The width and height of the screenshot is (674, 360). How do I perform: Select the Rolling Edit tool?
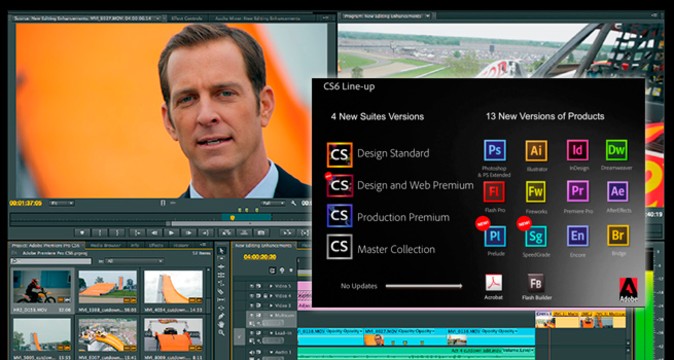(221, 275)
